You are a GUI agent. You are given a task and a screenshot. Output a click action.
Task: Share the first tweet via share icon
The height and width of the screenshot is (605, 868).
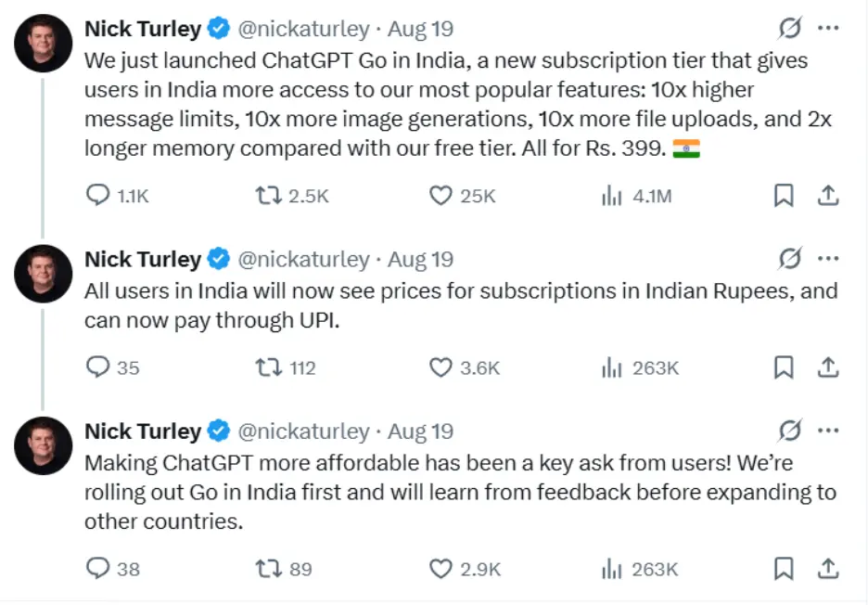[827, 196]
